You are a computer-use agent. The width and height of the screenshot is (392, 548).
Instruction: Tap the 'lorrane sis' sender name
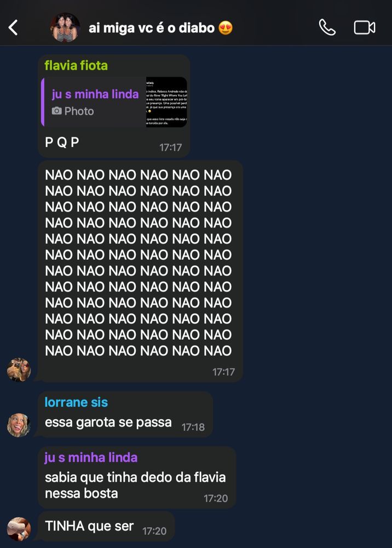point(76,402)
